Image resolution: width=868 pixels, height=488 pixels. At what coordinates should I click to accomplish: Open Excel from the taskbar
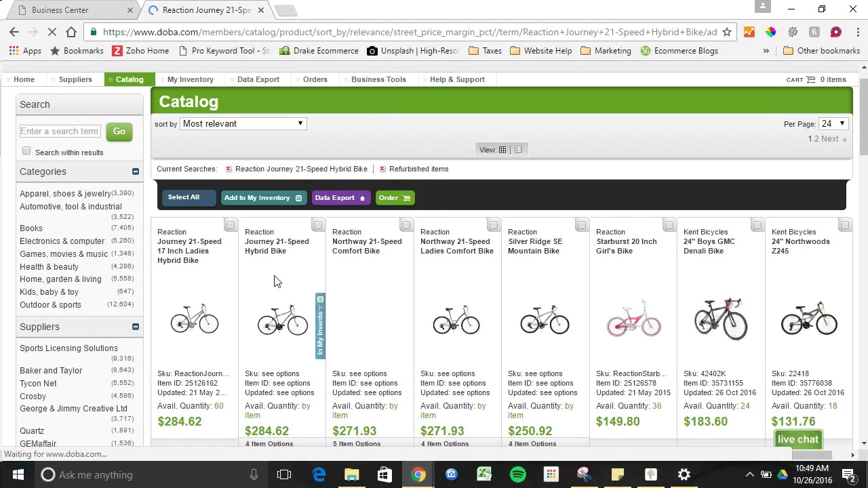(x=484, y=474)
